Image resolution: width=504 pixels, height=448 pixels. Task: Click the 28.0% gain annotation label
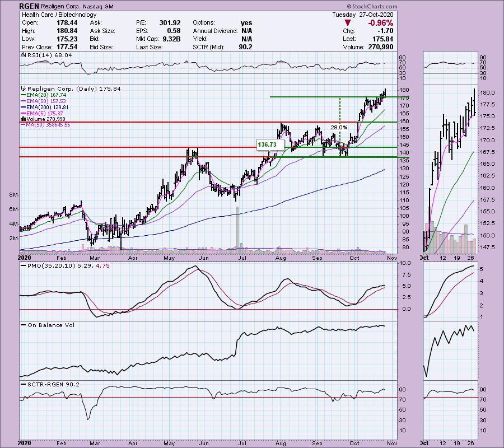339,128
